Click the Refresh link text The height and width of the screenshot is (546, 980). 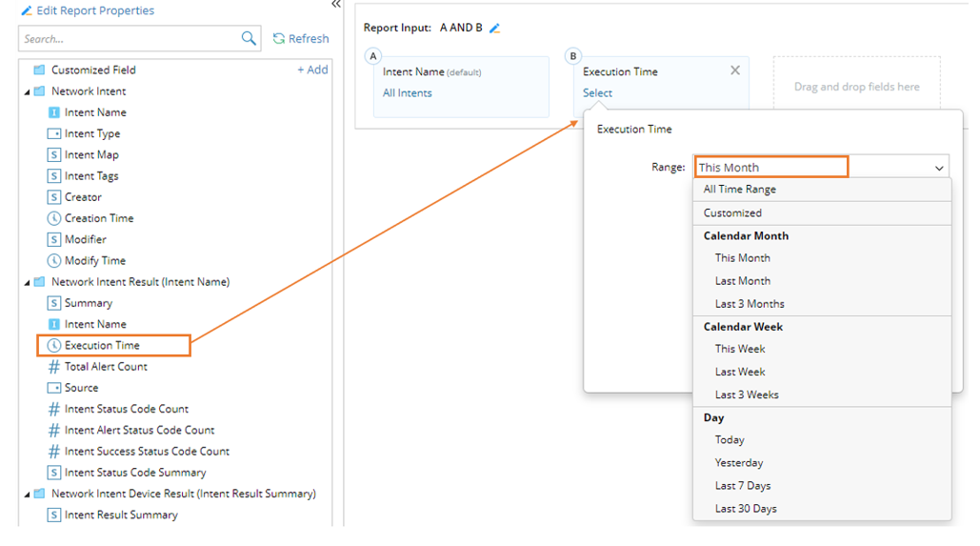(309, 39)
